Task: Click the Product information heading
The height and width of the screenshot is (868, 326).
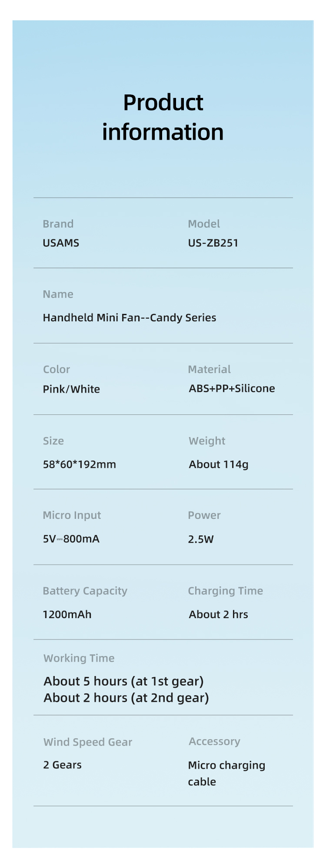Action: pyautogui.click(x=163, y=118)
